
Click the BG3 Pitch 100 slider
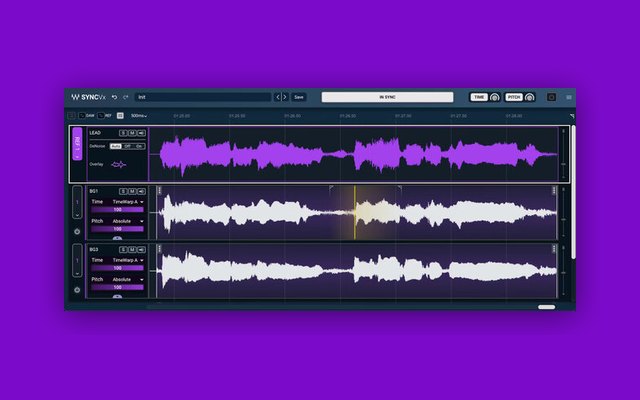(x=118, y=287)
